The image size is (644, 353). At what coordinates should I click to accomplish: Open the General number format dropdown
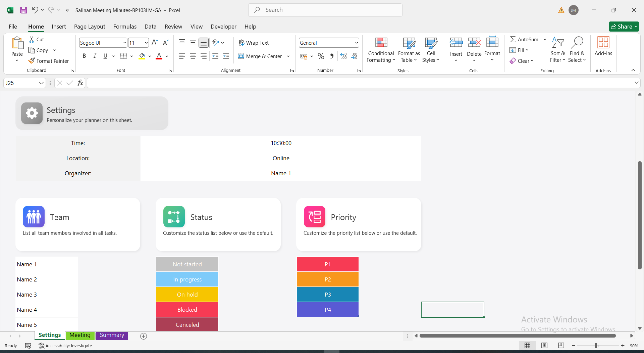click(x=356, y=43)
